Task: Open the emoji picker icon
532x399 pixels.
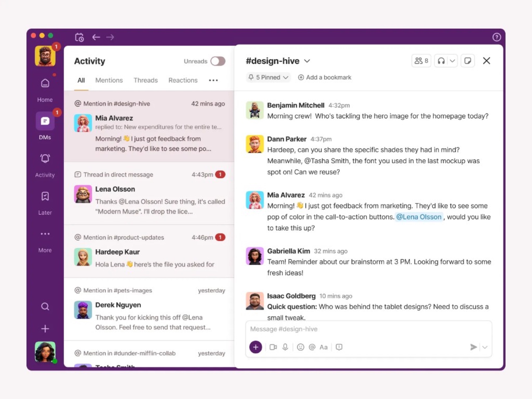Action: [301, 347]
